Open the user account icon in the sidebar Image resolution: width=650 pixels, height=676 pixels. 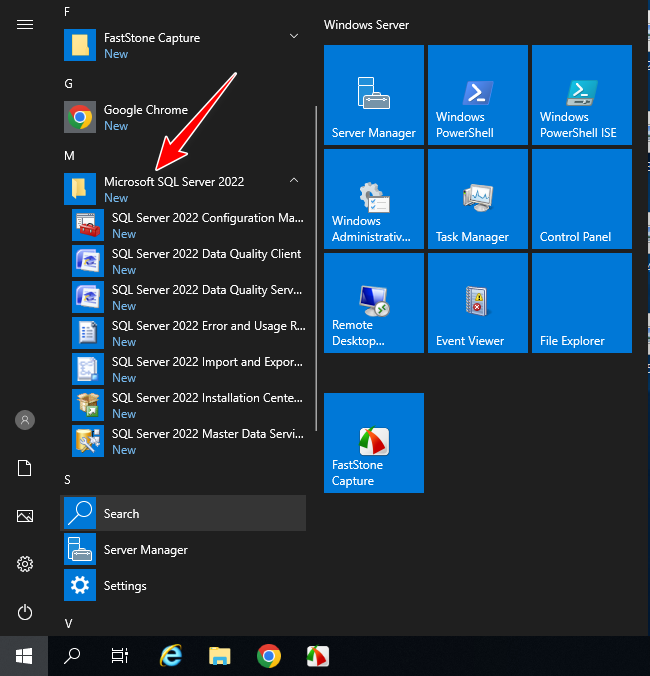25,419
